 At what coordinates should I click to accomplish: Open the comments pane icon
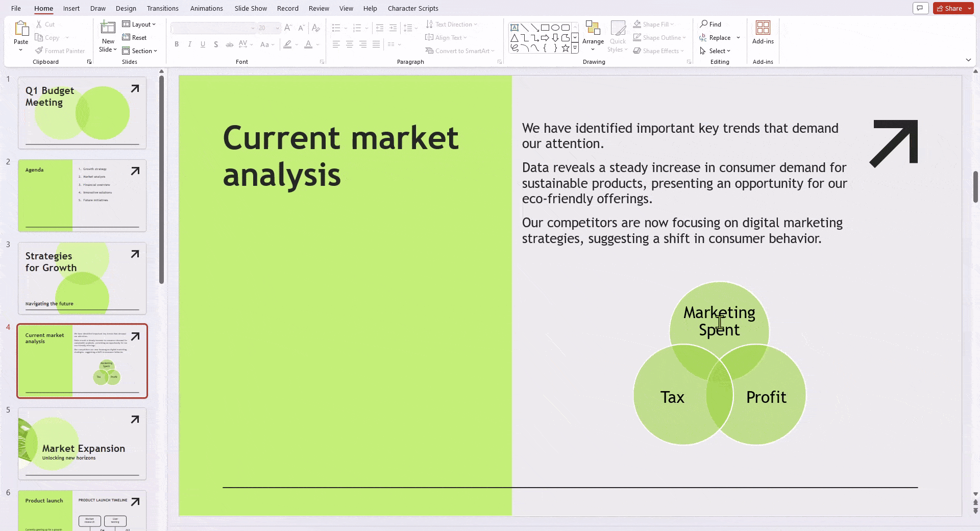click(920, 8)
